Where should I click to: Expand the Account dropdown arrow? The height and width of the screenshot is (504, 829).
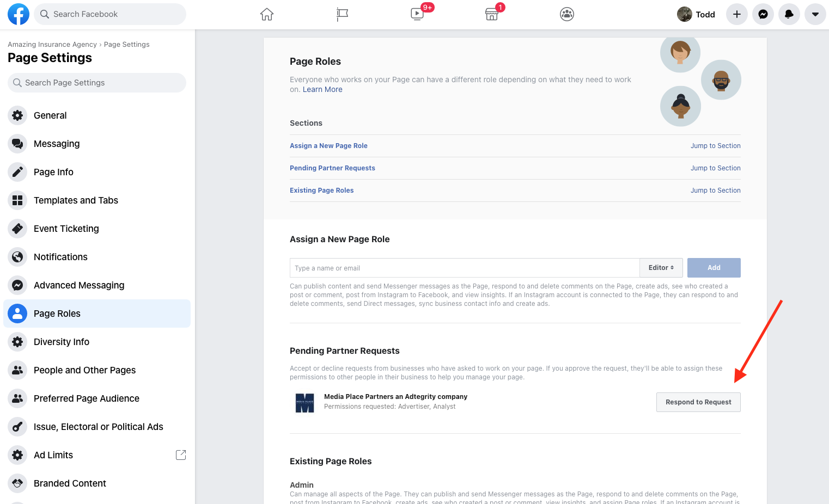click(x=815, y=14)
